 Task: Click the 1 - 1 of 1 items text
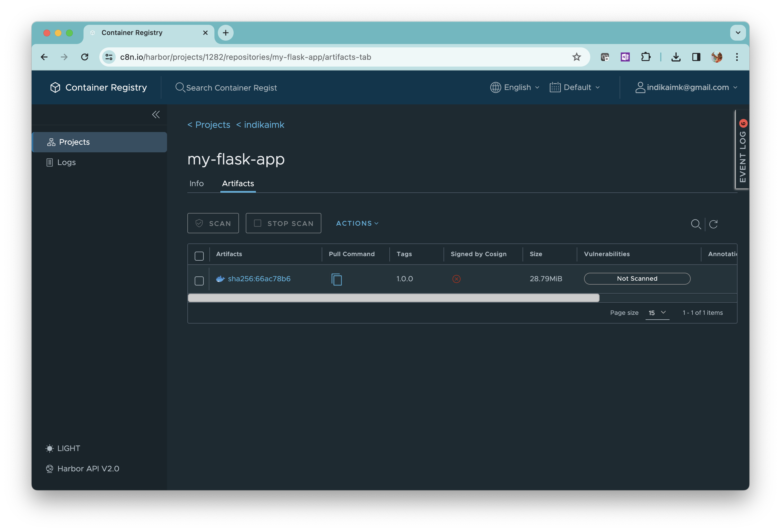coord(703,313)
